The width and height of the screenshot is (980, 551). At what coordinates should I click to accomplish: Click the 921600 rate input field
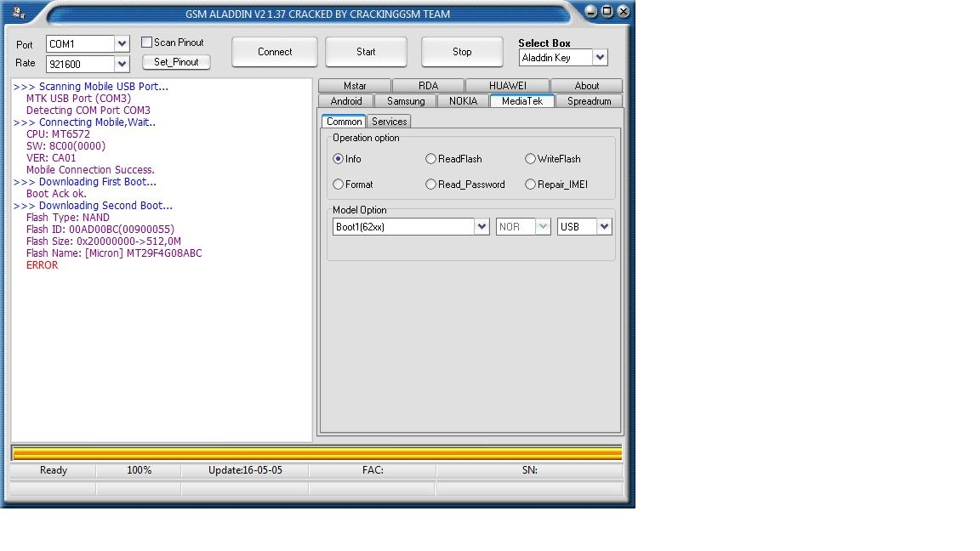(80, 64)
